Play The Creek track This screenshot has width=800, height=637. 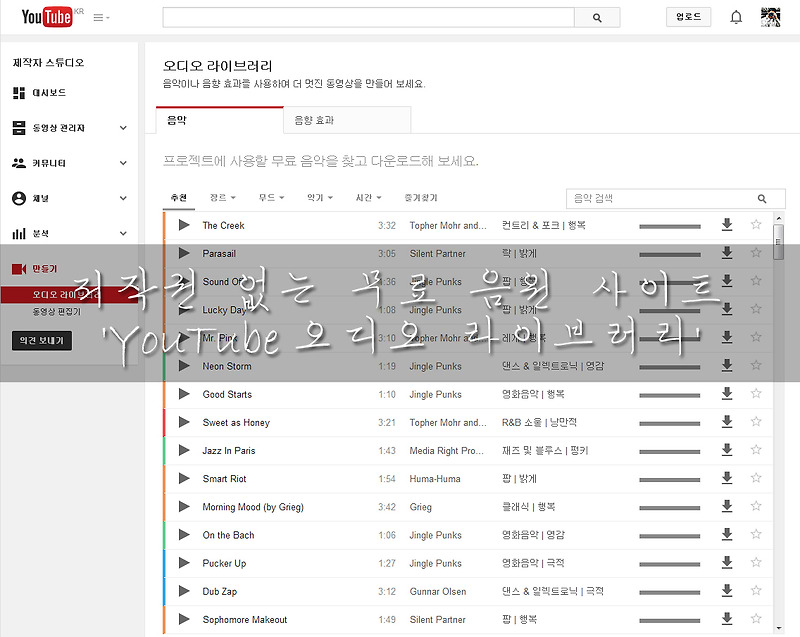pos(184,225)
